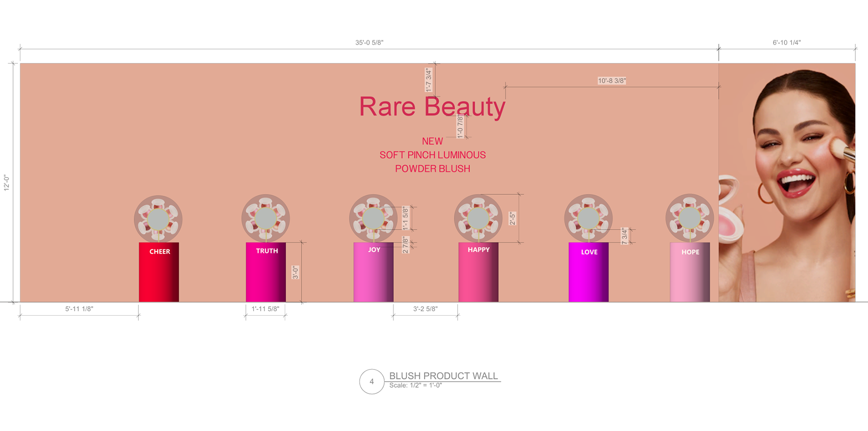868x431 pixels.
Task: Click the 2 7/8" dimension near JOY
Action: tap(406, 245)
